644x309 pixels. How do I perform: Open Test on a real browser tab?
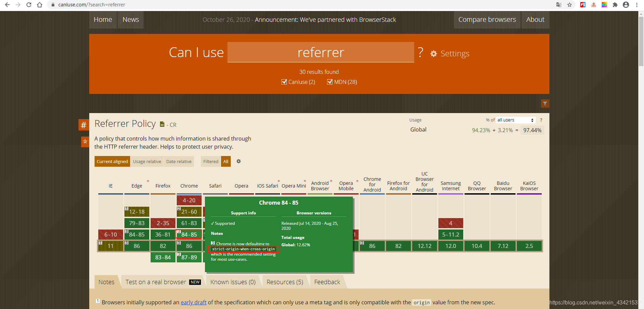click(x=163, y=282)
